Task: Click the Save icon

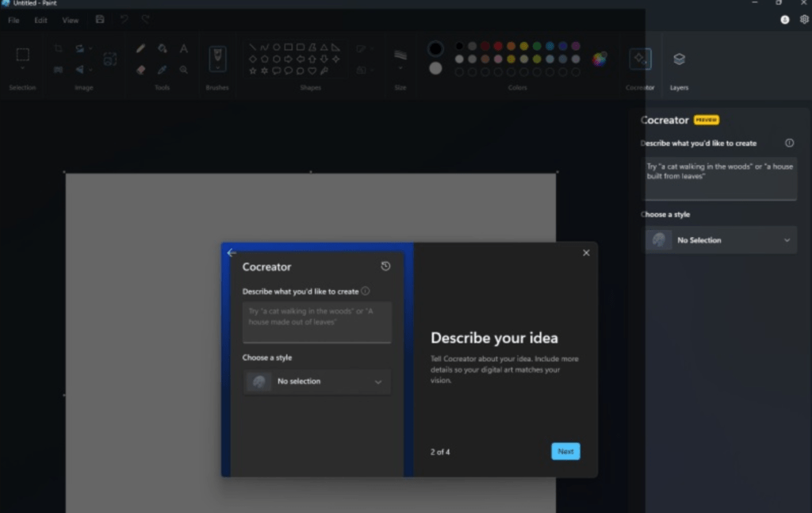Action: click(100, 20)
